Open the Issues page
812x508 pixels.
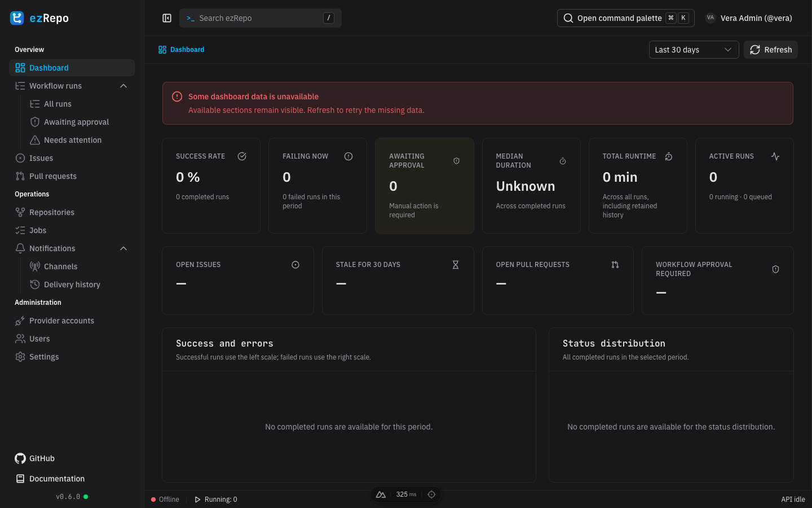pyautogui.click(x=72, y=158)
